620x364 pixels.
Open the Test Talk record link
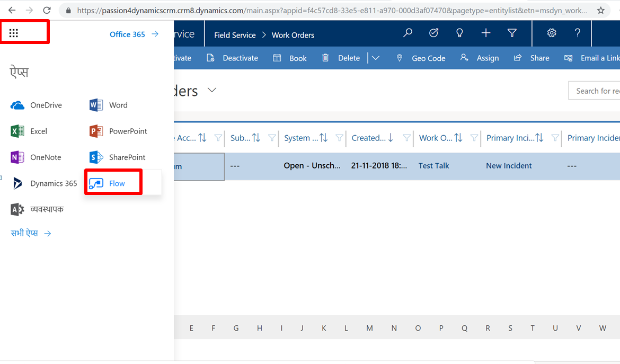(x=433, y=166)
